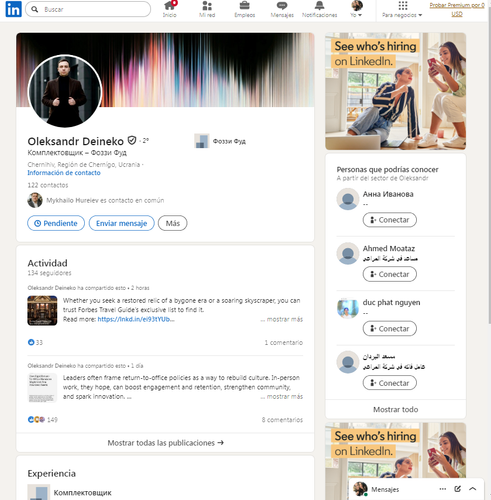The height and width of the screenshot is (500, 491).
Task: Focus the Buscar search field
Action: 88,9
